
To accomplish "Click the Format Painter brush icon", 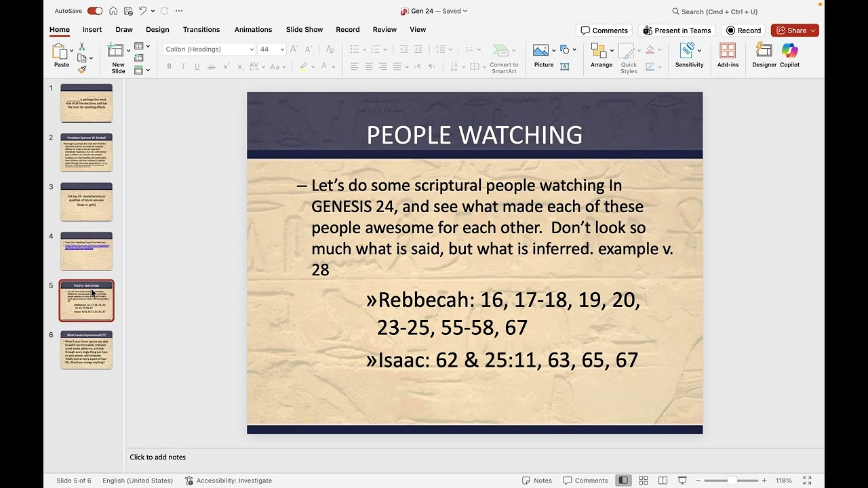I will (82, 69).
